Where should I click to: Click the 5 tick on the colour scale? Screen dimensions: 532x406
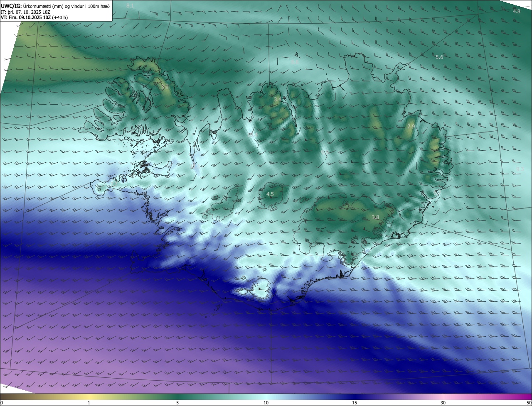(177, 403)
